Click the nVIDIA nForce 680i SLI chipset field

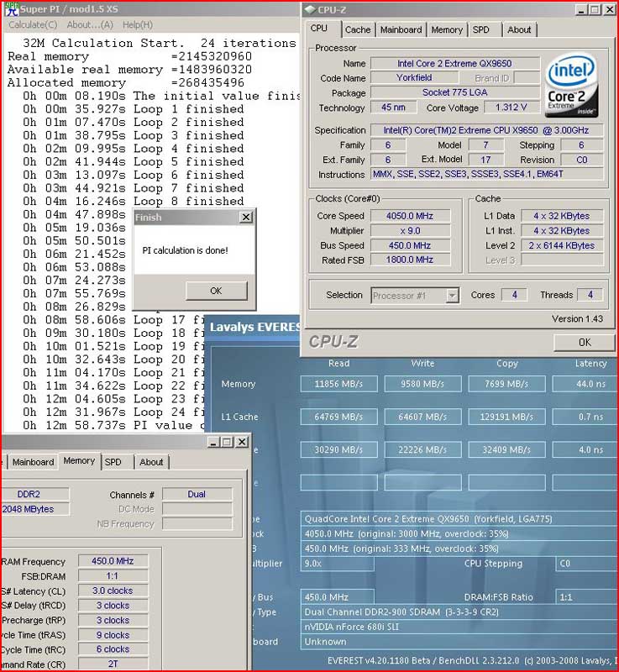[x=459, y=627]
